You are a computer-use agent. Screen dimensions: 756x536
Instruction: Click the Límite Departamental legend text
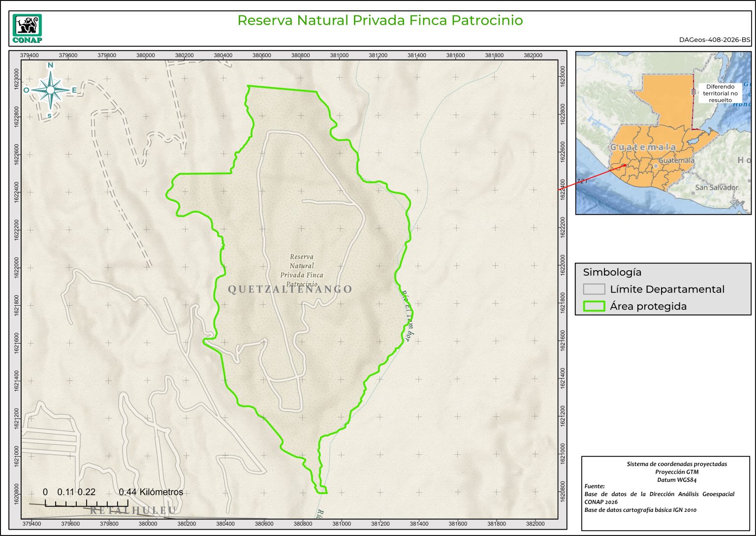pyautogui.click(x=667, y=289)
